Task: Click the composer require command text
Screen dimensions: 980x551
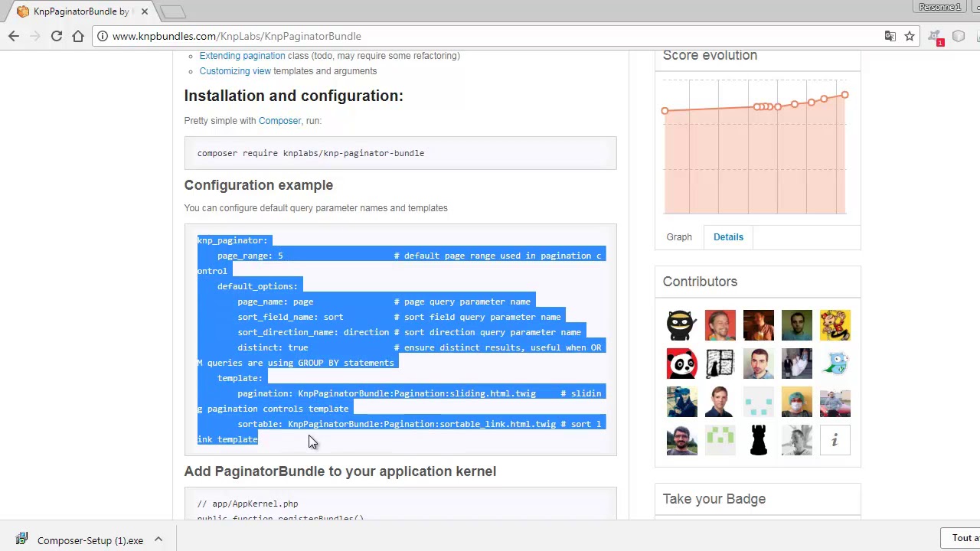Action: [x=311, y=153]
